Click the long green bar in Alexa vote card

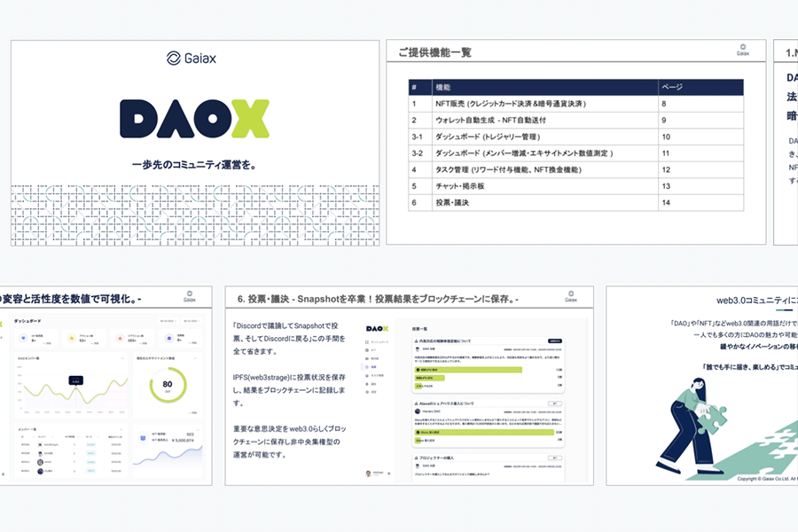pos(484,432)
